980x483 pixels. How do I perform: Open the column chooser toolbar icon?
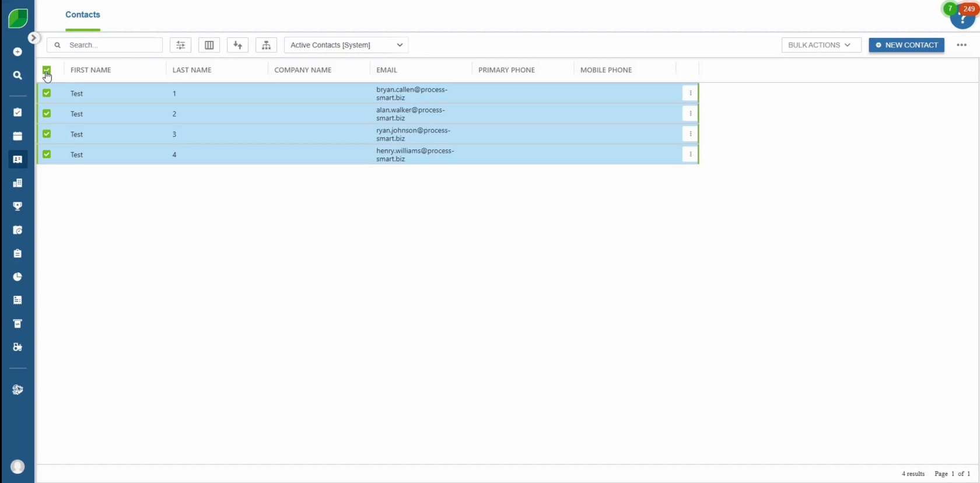209,45
